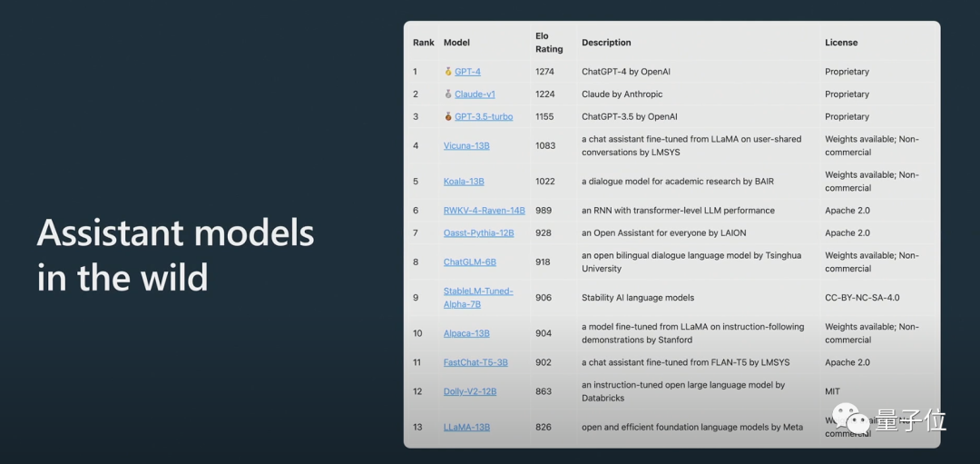This screenshot has height=464, width=980.
Task: Open the Vicuna-13B model link
Action: click(x=467, y=145)
